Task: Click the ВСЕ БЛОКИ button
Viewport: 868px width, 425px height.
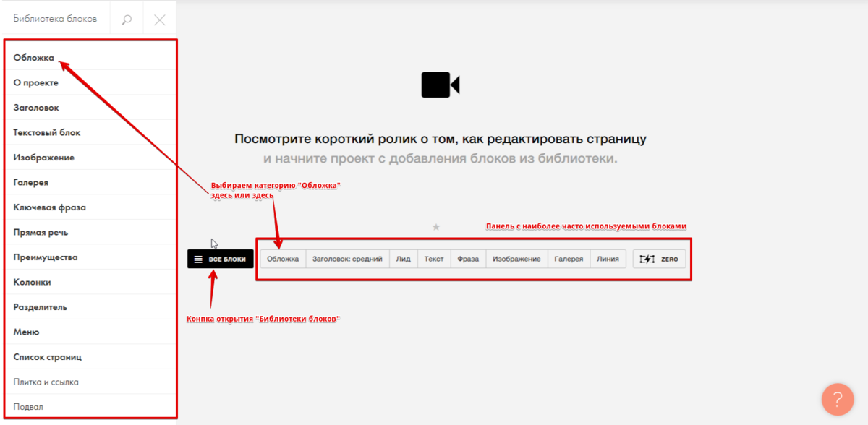Action: click(x=219, y=258)
